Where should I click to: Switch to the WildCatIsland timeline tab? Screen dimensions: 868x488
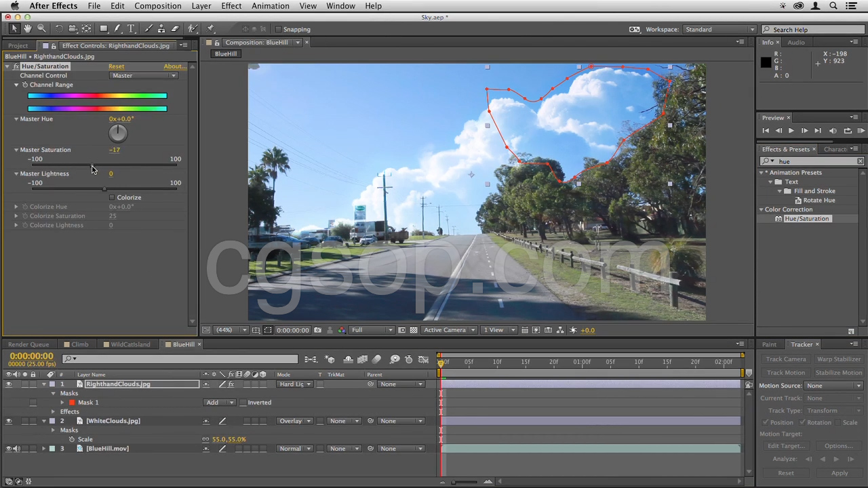[x=130, y=344]
